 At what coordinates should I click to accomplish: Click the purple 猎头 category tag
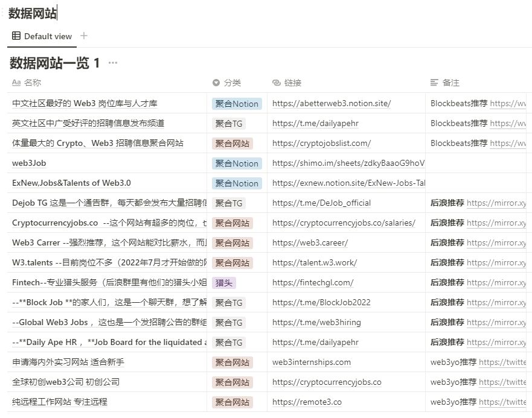[x=224, y=283]
